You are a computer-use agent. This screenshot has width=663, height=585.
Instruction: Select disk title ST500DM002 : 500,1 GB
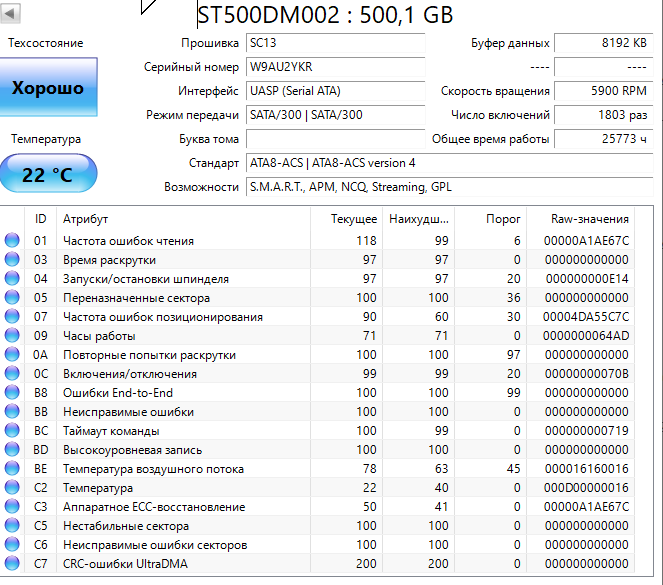[x=325, y=14]
